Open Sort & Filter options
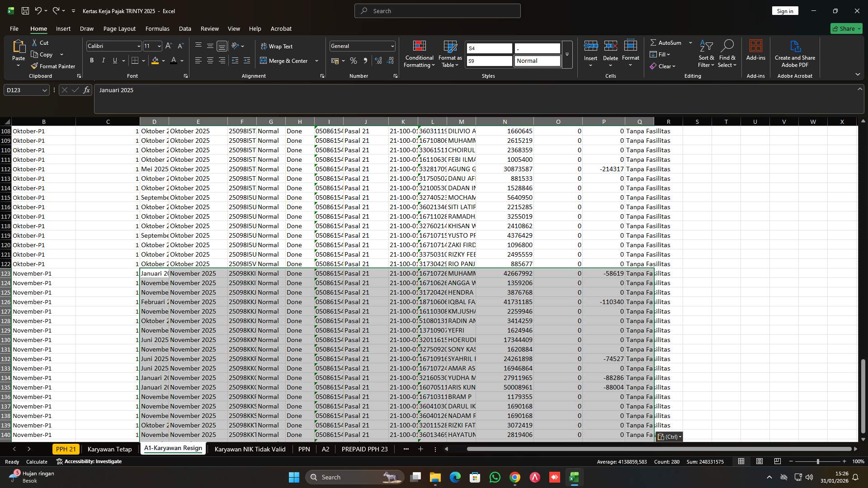 pyautogui.click(x=706, y=53)
